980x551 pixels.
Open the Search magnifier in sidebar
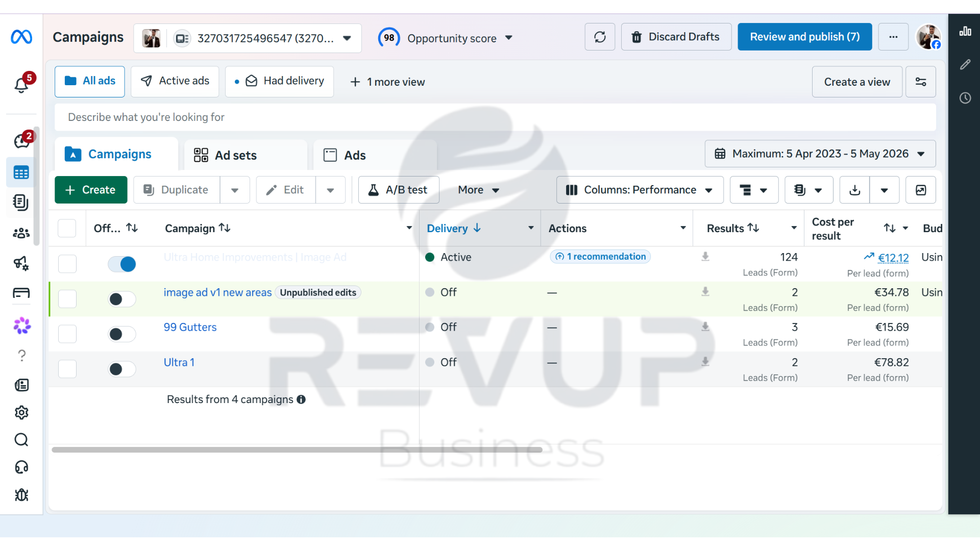pyautogui.click(x=21, y=440)
